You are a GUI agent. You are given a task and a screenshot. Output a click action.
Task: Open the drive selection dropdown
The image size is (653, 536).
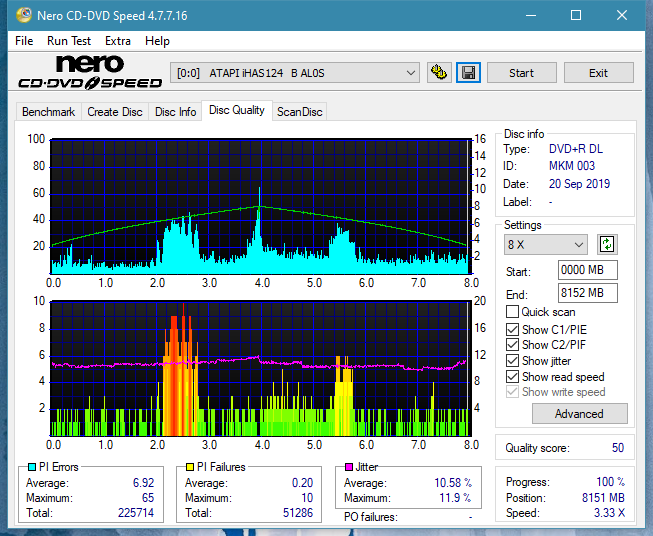[x=295, y=73]
